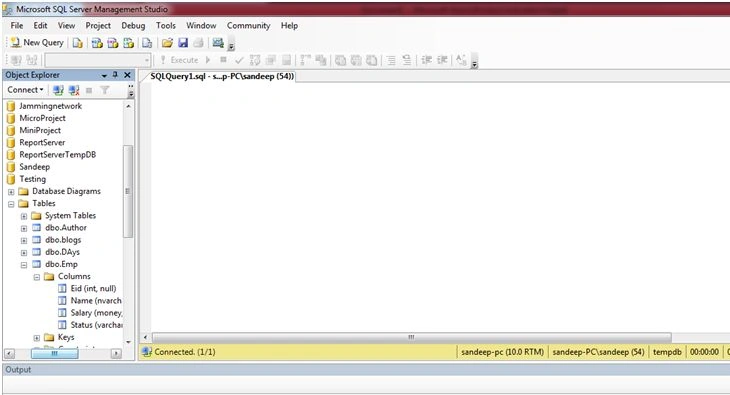The height and width of the screenshot is (395, 730).
Task: Open Object Explorer window position dropdown
Action: (104, 75)
